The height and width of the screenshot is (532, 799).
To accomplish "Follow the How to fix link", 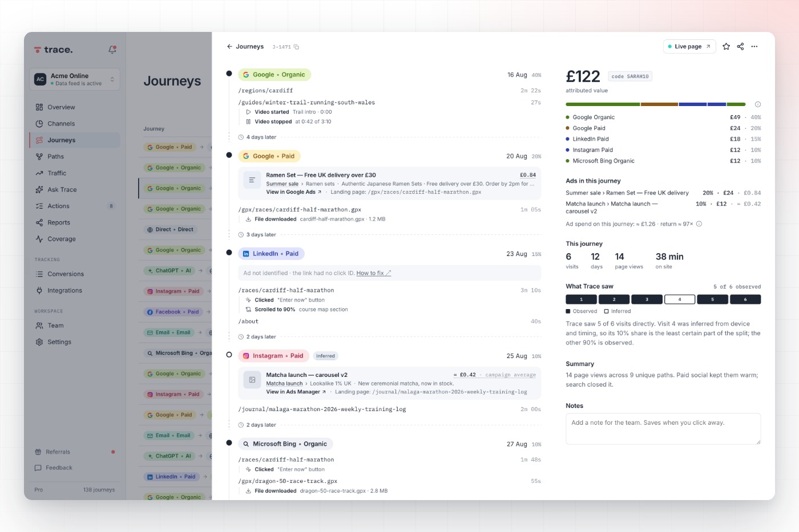I will pyautogui.click(x=373, y=273).
